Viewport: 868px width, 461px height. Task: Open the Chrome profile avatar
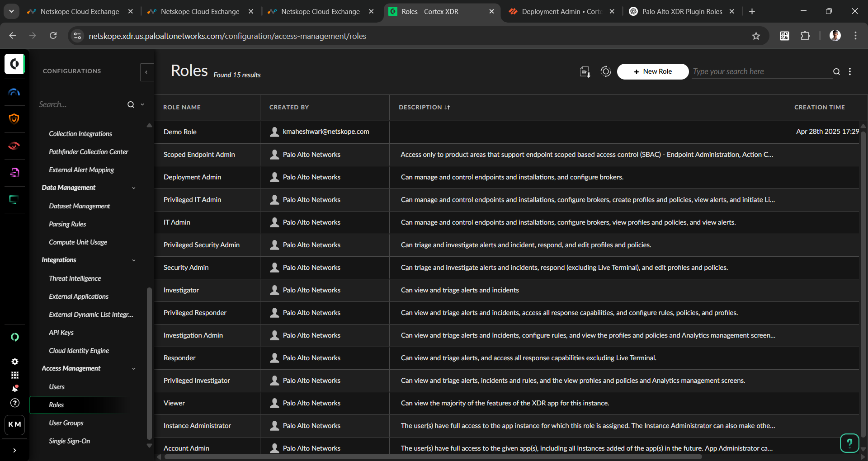point(835,36)
